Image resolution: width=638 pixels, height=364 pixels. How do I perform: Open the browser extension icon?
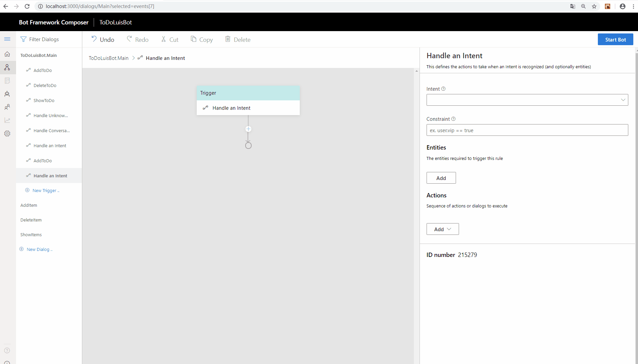[x=608, y=6]
